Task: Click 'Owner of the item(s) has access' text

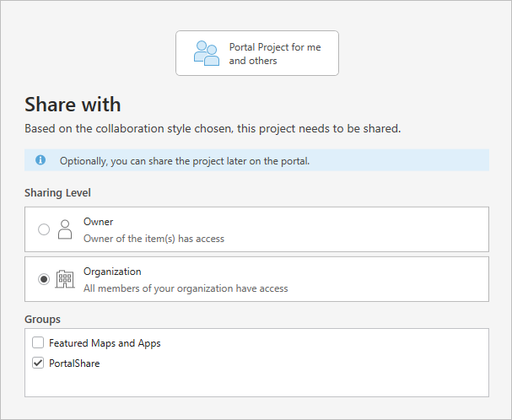Action: coord(154,239)
